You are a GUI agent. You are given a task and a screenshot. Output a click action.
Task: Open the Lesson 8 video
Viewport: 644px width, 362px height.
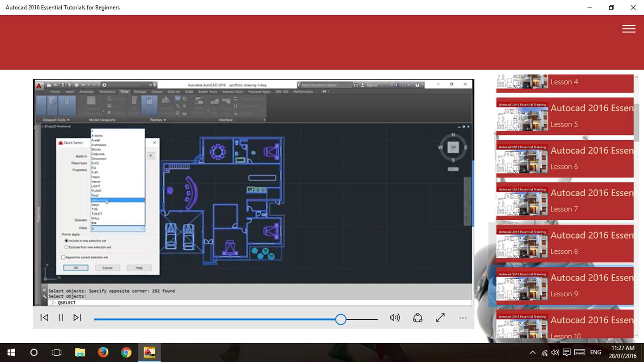pos(565,244)
